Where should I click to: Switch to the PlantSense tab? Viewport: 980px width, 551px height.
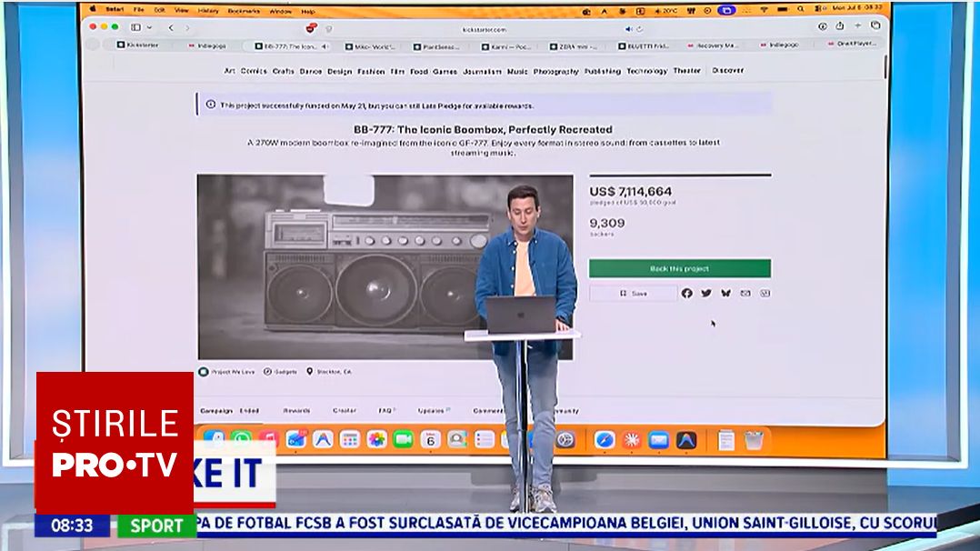pyautogui.click(x=437, y=47)
